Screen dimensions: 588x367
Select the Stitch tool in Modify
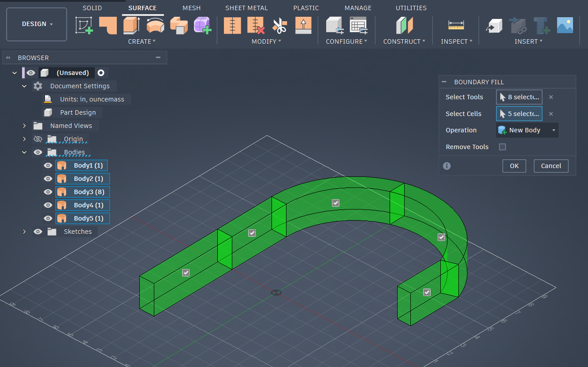232,25
